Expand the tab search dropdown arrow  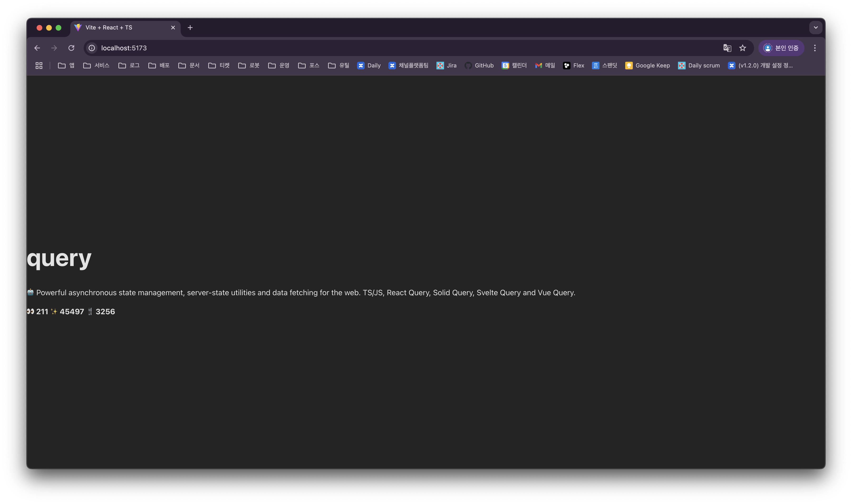815,28
